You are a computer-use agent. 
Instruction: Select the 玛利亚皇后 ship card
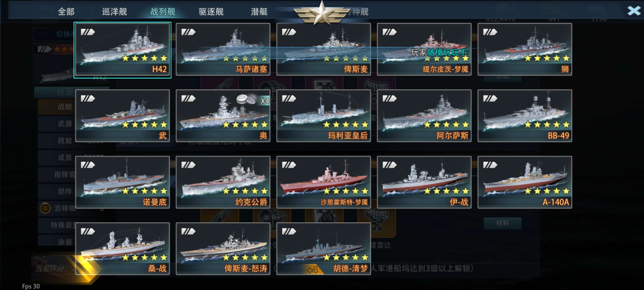click(x=324, y=116)
